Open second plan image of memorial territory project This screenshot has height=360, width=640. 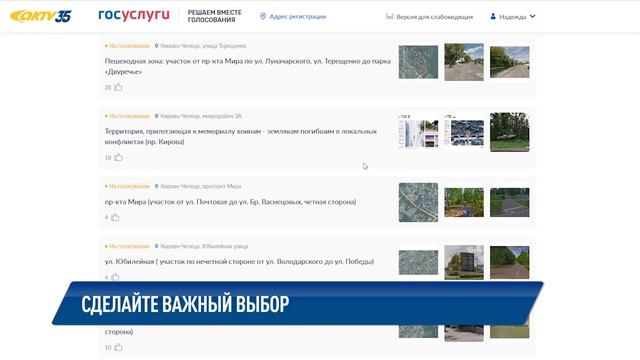[x=464, y=131]
